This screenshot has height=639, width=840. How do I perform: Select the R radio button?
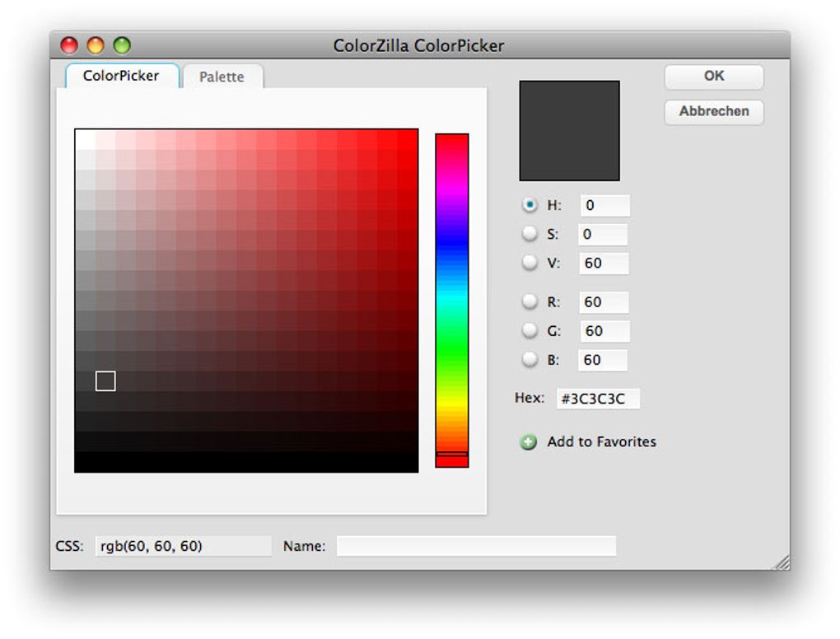point(530,301)
